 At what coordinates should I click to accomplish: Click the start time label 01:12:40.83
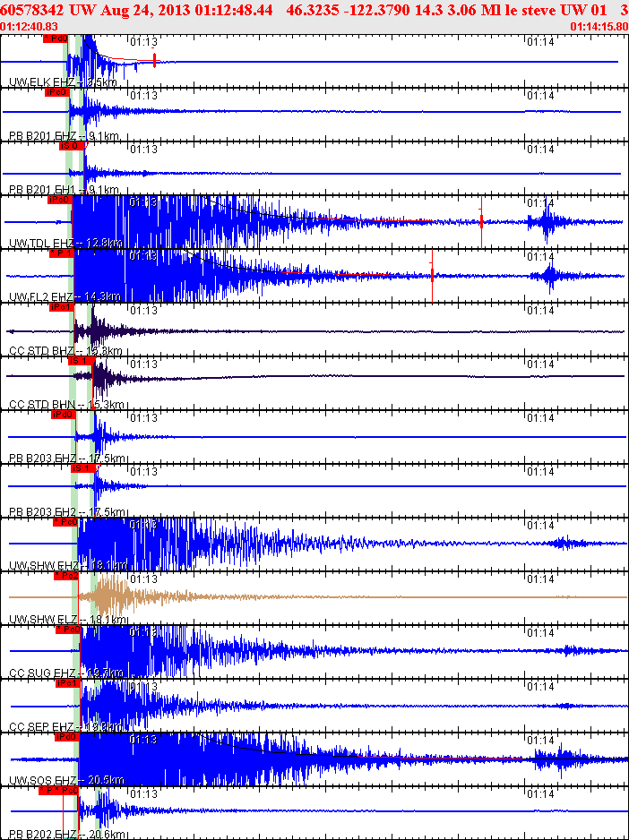click(30, 26)
